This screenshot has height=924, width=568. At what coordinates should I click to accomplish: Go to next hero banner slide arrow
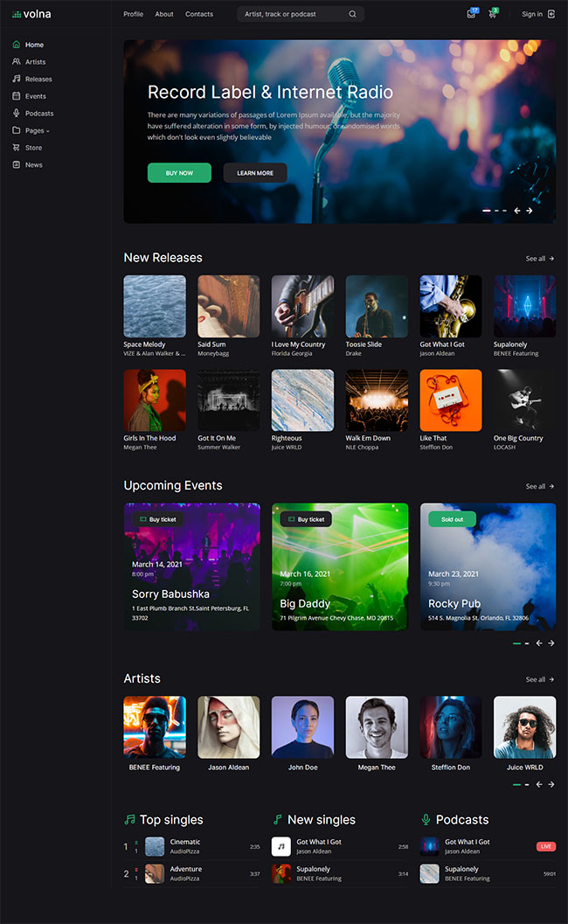pyautogui.click(x=529, y=211)
